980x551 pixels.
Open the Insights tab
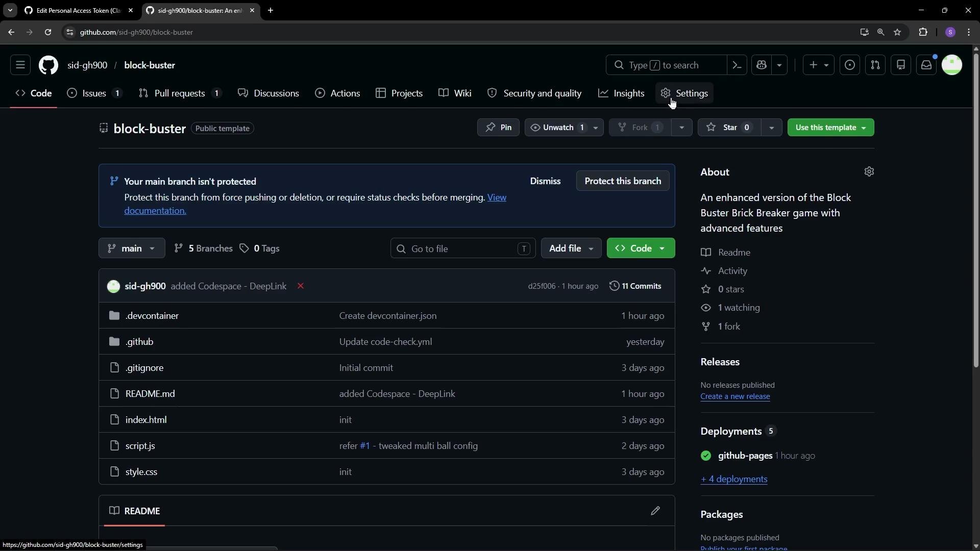pyautogui.click(x=621, y=93)
